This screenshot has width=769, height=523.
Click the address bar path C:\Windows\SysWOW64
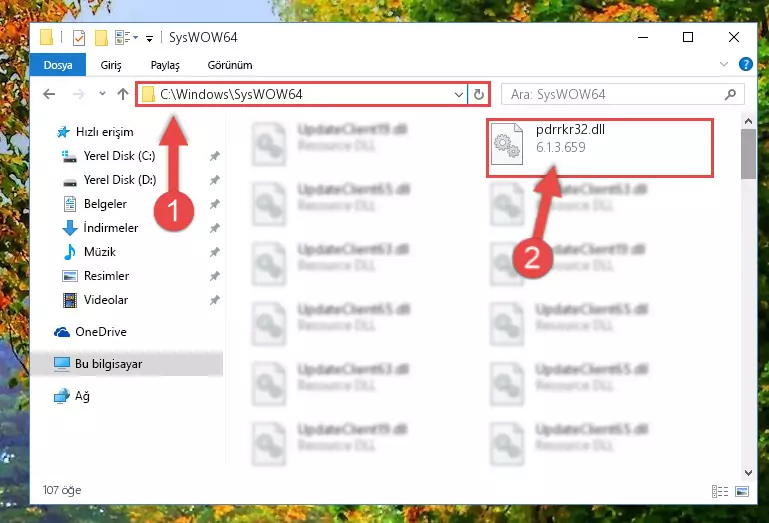point(231,94)
